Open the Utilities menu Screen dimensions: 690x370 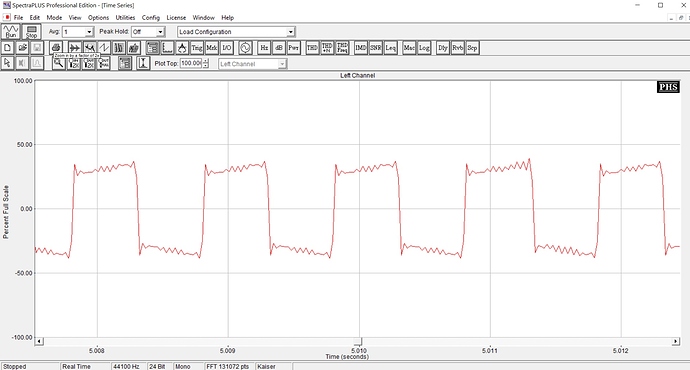coord(125,18)
